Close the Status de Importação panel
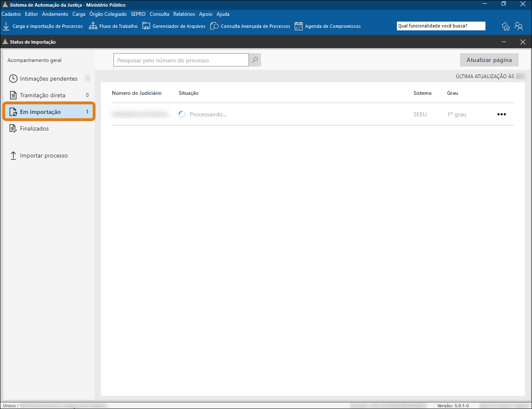 click(523, 42)
